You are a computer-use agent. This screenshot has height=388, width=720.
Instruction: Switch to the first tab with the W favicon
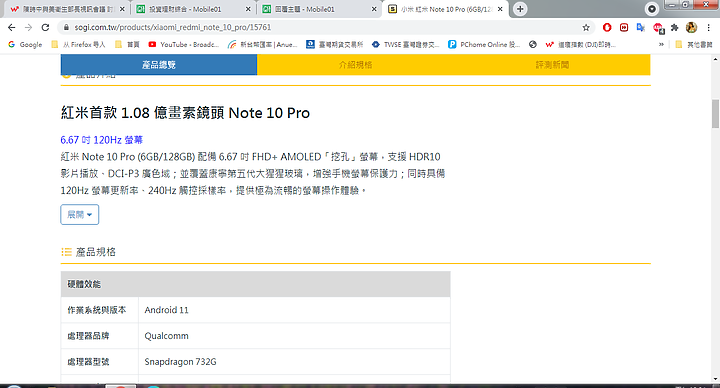(x=67, y=9)
